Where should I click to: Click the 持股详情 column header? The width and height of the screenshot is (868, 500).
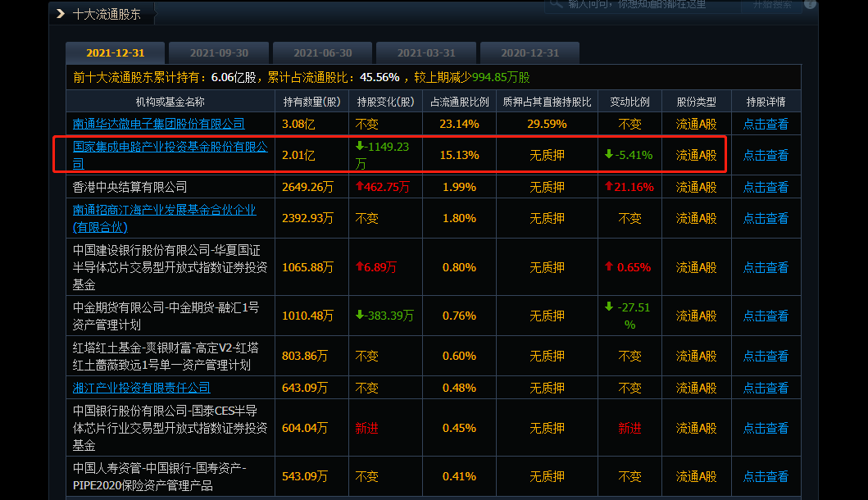point(766,102)
